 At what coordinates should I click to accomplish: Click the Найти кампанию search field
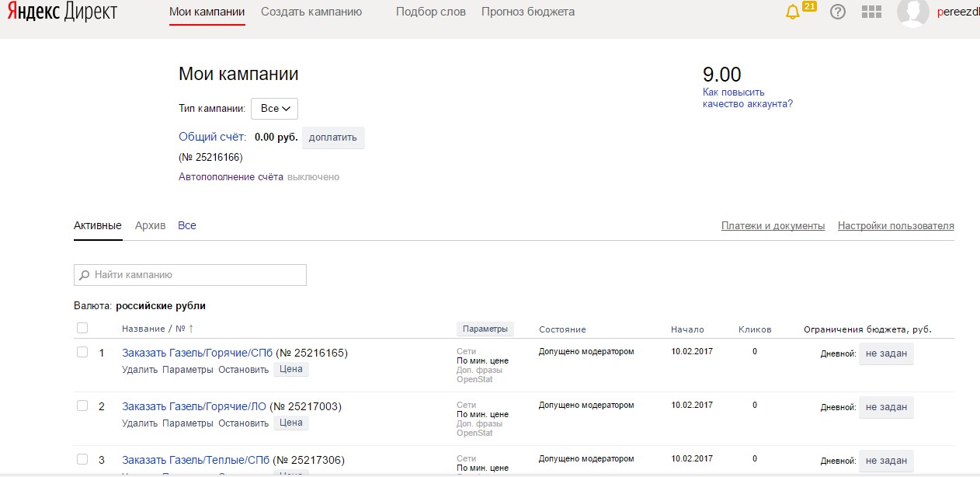[x=198, y=275]
